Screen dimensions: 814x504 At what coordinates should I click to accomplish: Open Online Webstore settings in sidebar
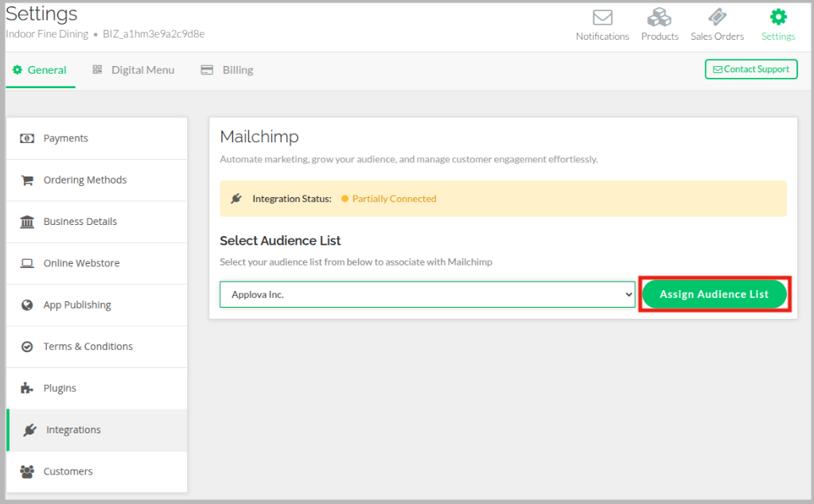pos(81,263)
